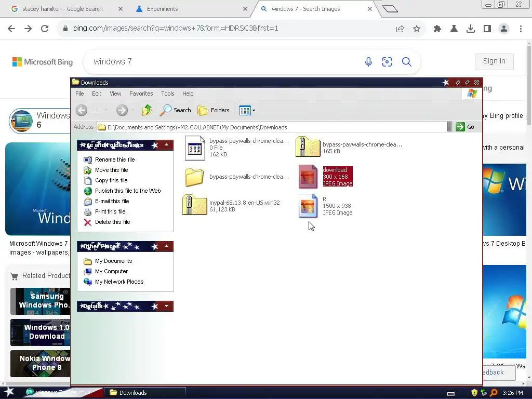The height and width of the screenshot is (399, 532).
Task: Click Delete this file
Action: [113, 222]
